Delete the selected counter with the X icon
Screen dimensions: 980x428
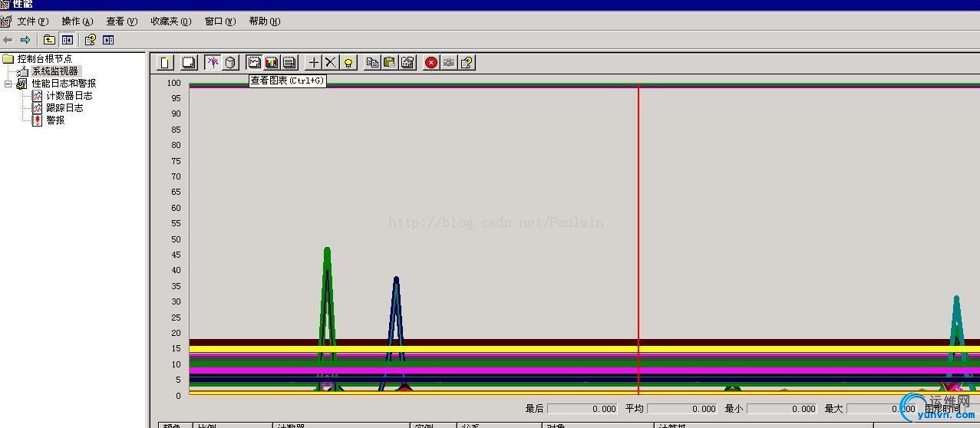tap(331, 62)
